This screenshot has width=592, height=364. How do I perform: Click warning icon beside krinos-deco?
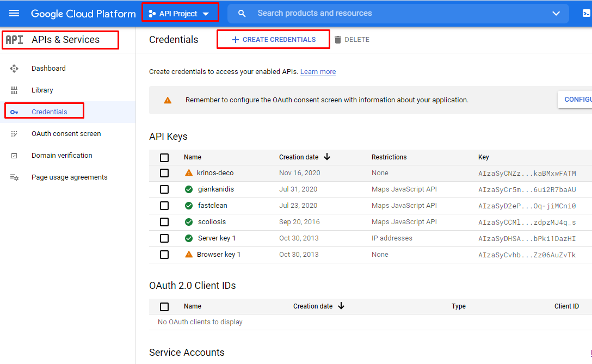[x=189, y=172]
